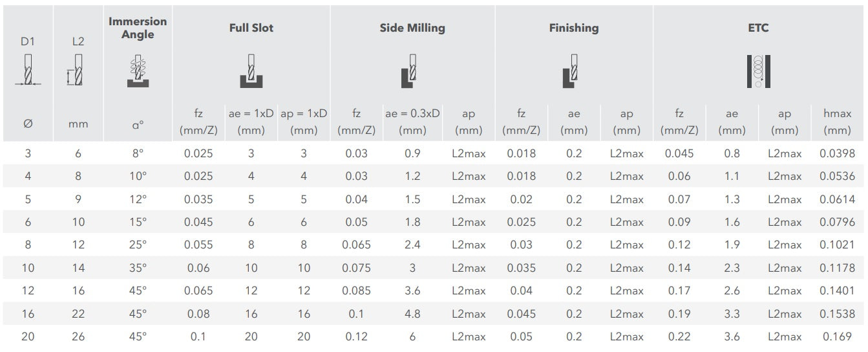Click the hmax (mm) column header
The height and width of the screenshot is (352, 868).
[x=837, y=122]
